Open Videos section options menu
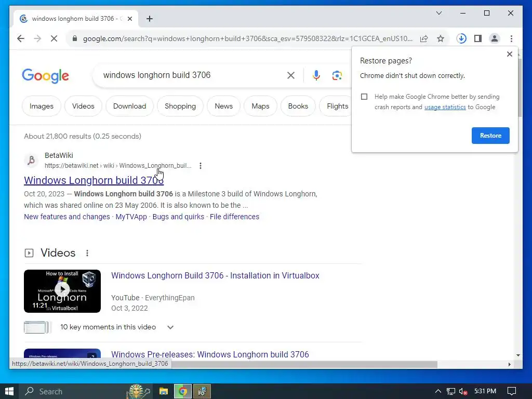Viewport: 532px width, 399px height. (87, 253)
